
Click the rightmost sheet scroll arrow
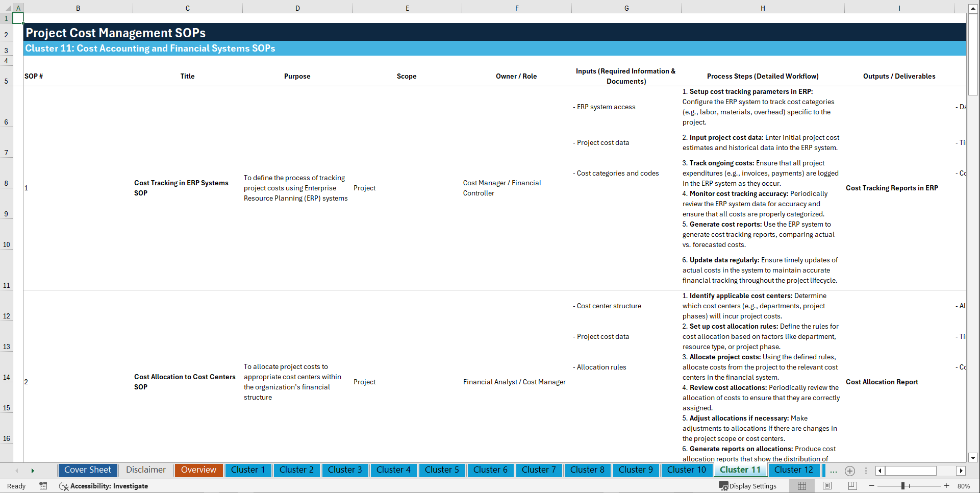point(961,471)
